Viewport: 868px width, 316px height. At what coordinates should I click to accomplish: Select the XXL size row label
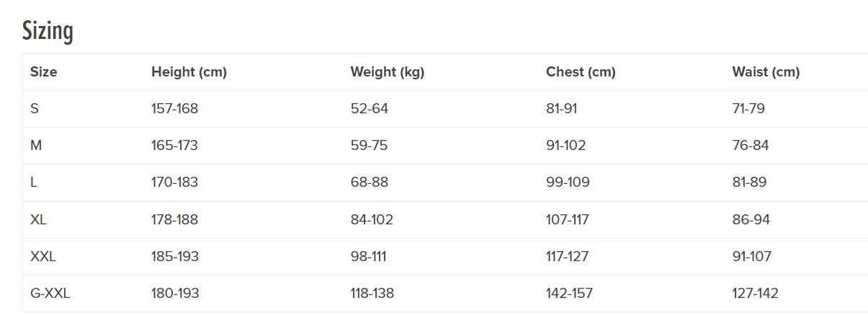42,256
